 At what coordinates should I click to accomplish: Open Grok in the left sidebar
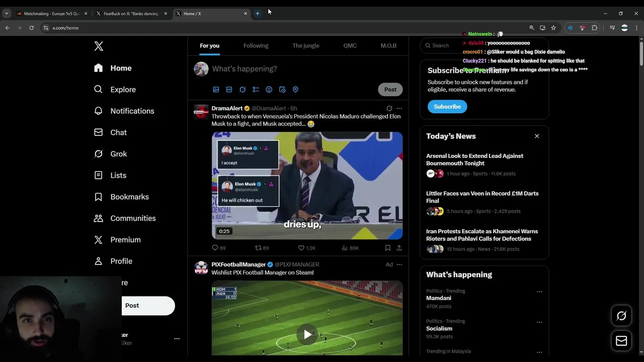[110, 154]
